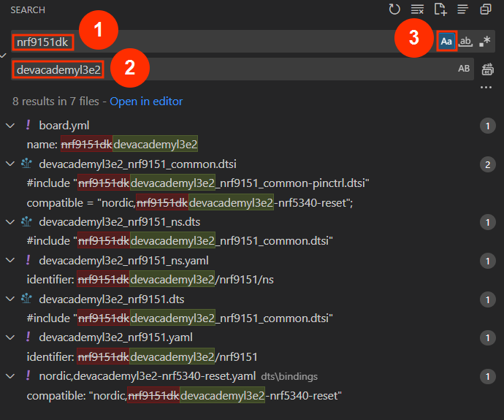Select devacademyl3e2_nrf9151.dts file row
Screen dimensions: 504x420
252,299
